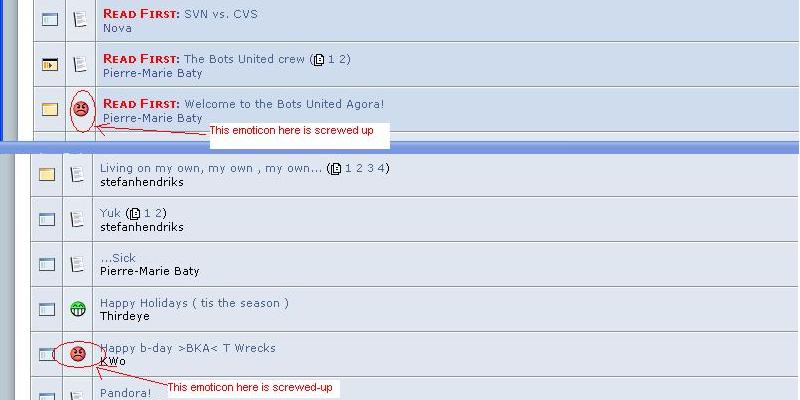Viewport: 800px width, 400px height.
Task: Click status icon for ...Sick thread
Action: (47, 264)
